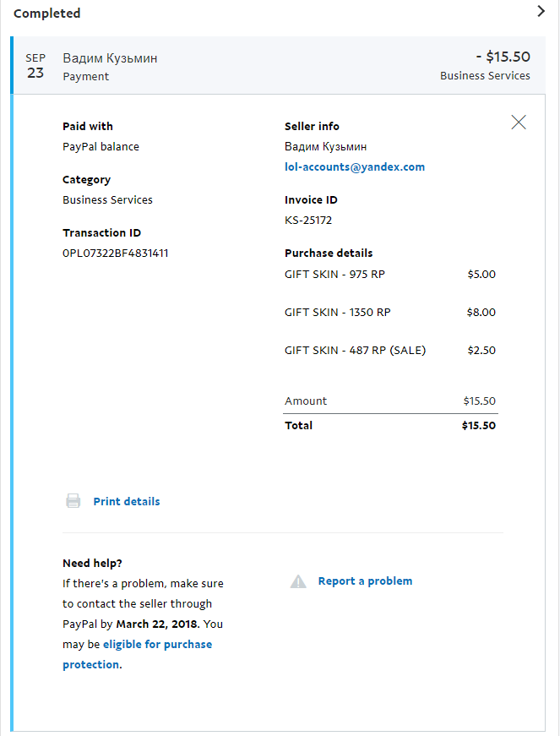The image size is (560, 736).
Task: Click the Business Services label in header
Action: pyautogui.click(x=485, y=76)
